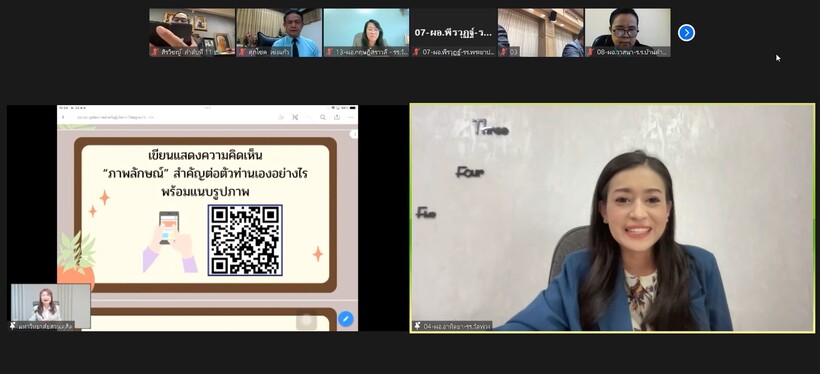Select the first participant video thumbnail
The height and width of the screenshot is (374, 820).
point(192,32)
